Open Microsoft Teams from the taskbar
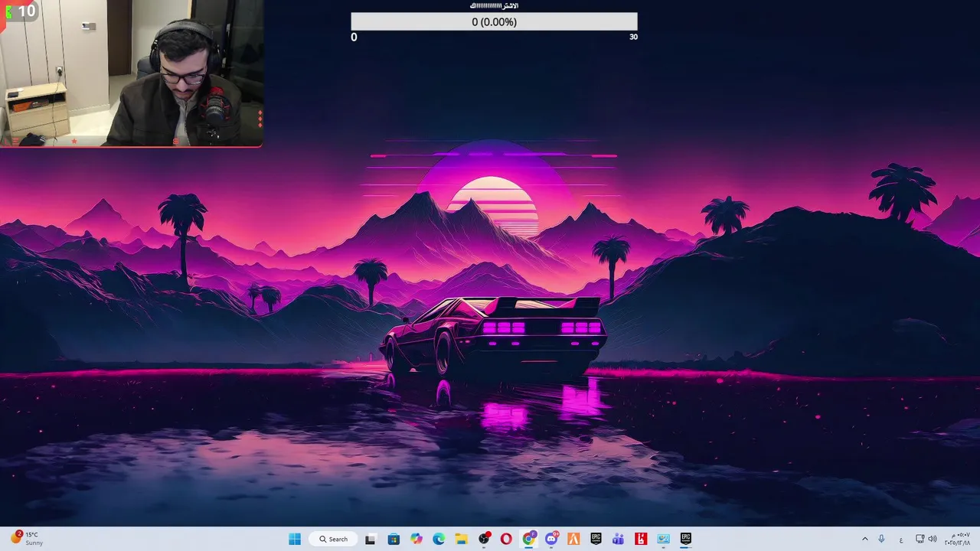Screen dimensions: 980x551 coord(619,539)
